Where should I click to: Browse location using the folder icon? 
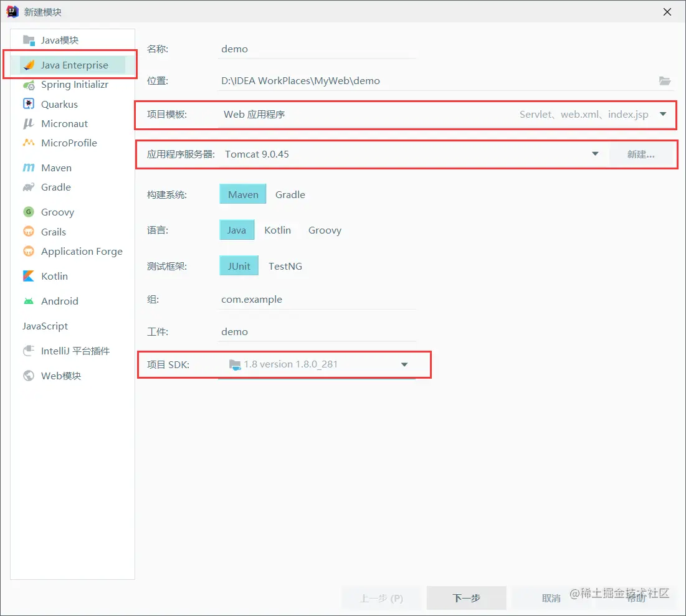[665, 81]
